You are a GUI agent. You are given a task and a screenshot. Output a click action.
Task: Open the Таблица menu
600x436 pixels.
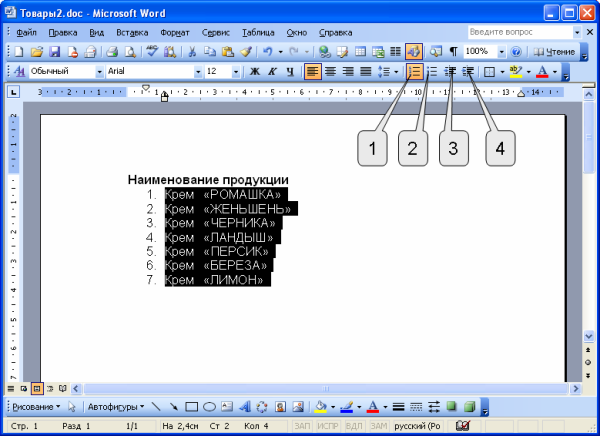click(x=258, y=32)
